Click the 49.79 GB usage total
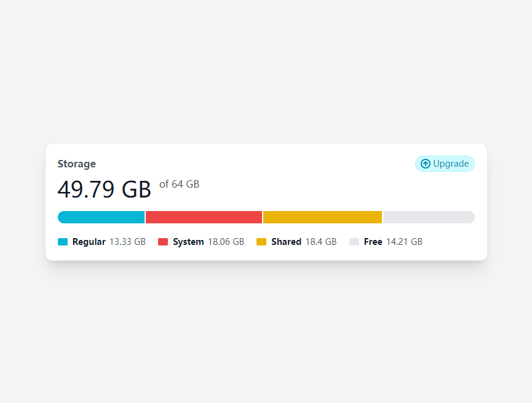Viewport: 532px width, 403px height. click(x=104, y=189)
